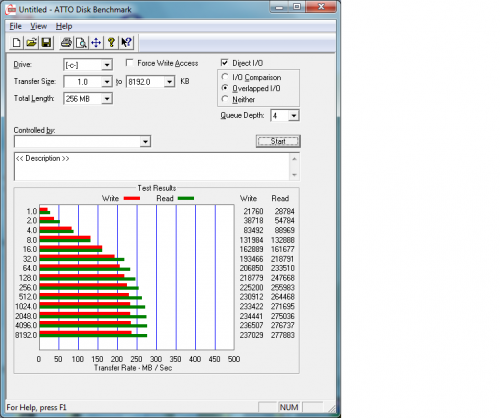Click the write value 206850
The width and height of the screenshot is (500, 418).
click(x=251, y=268)
